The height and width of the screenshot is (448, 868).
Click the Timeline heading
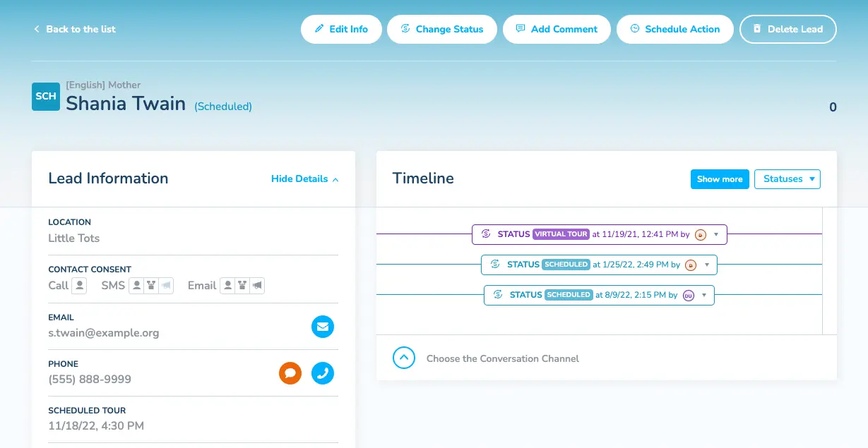point(423,178)
